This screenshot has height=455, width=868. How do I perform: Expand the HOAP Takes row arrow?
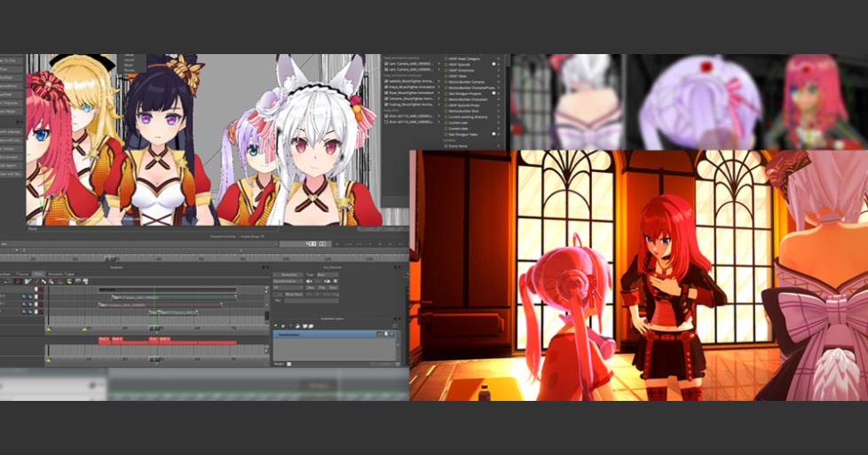point(498,76)
